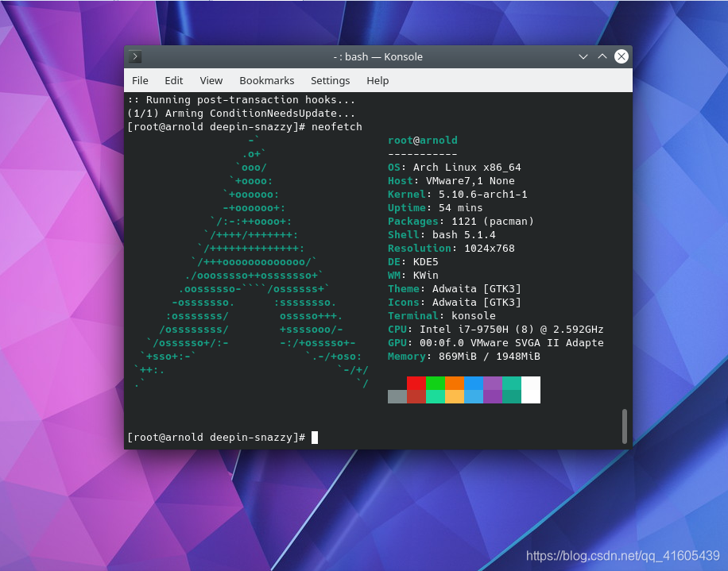Click the red color block in neofetch palette

416,383
